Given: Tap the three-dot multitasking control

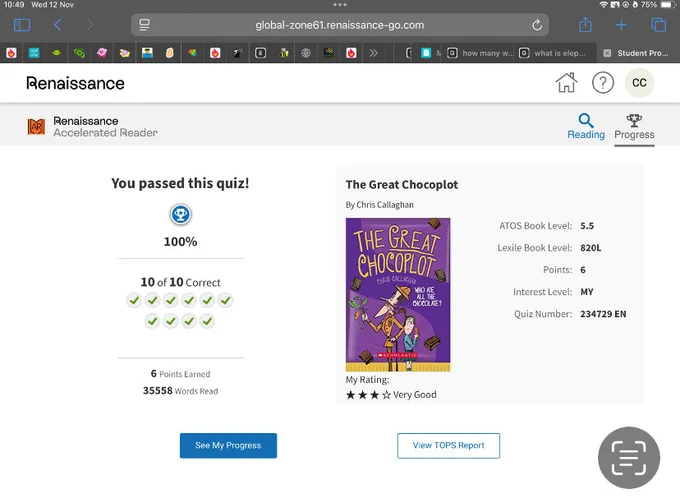Looking at the screenshot, I should [340, 4].
